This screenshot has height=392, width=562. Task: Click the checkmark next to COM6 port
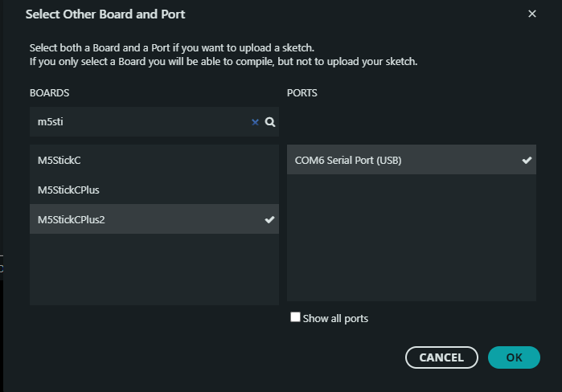527,160
